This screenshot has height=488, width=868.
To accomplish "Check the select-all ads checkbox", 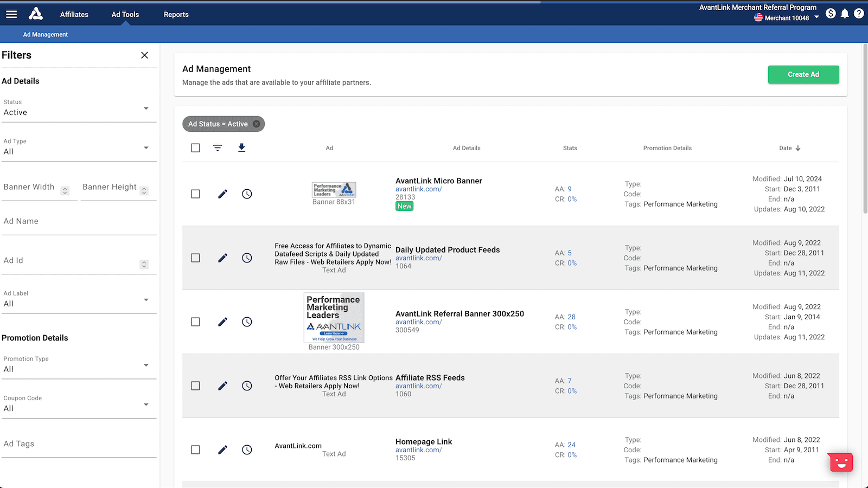I will click(x=195, y=148).
